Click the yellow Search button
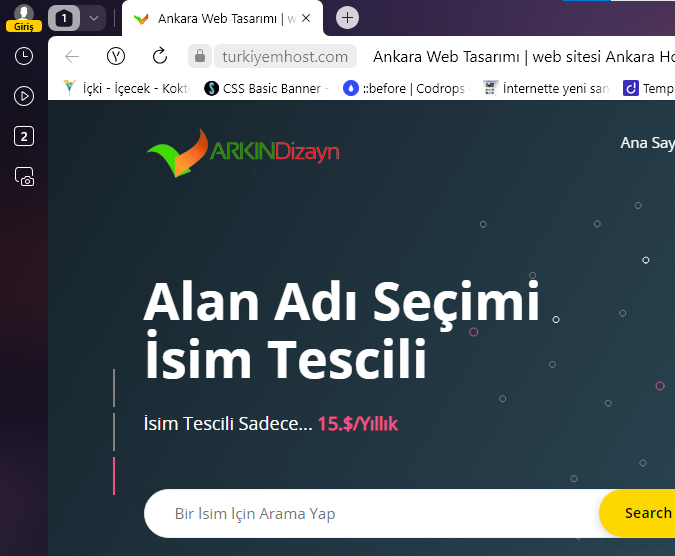This screenshot has height=556, width=675. click(x=638, y=513)
